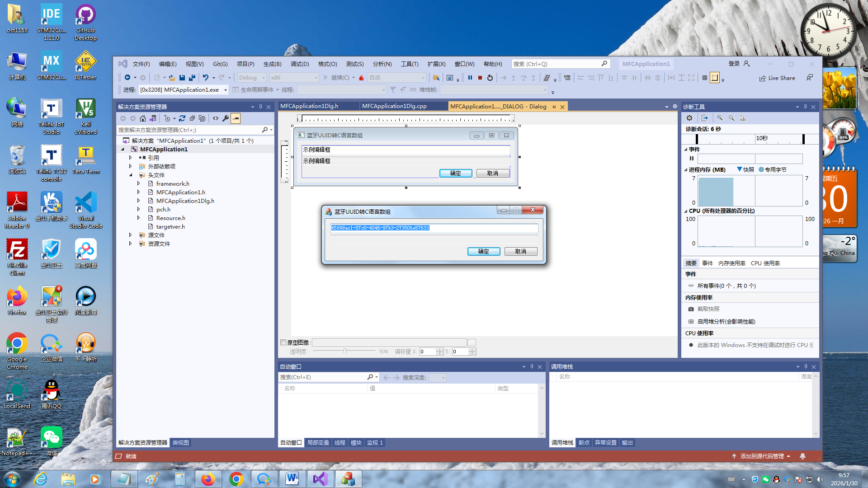The image size is (868, 488).
Task: Click the Hot Reload flame icon
Action: pyautogui.click(x=361, y=78)
